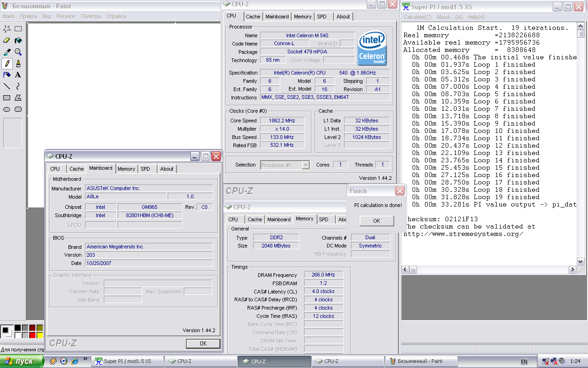This screenshot has height=368, width=588.
Task: Open the Правка menu in Paint
Action: (x=28, y=16)
